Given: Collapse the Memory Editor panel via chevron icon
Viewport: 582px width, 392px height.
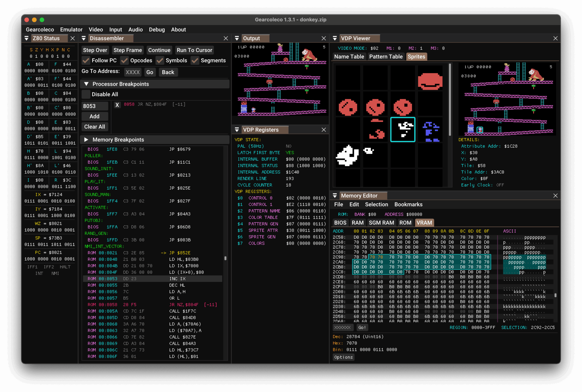Looking at the screenshot, I should [335, 195].
